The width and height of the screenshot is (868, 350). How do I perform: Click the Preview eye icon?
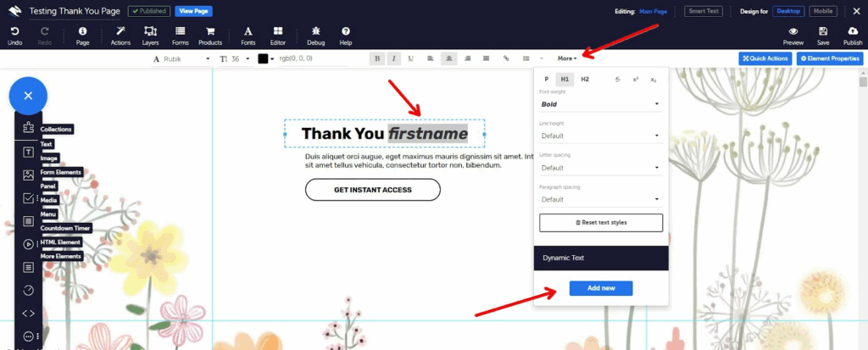(793, 36)
